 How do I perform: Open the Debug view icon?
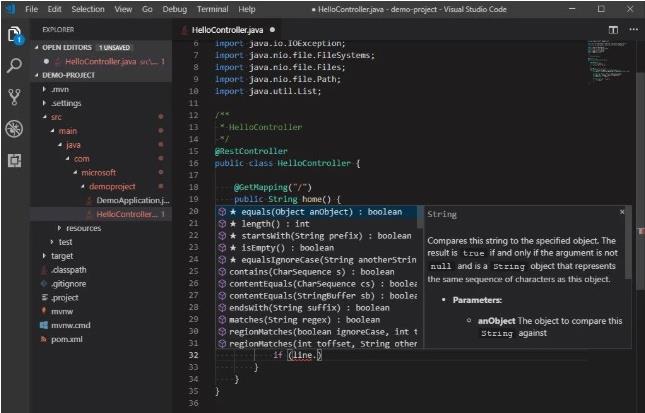pyautogui.click(x=15, y=129)
